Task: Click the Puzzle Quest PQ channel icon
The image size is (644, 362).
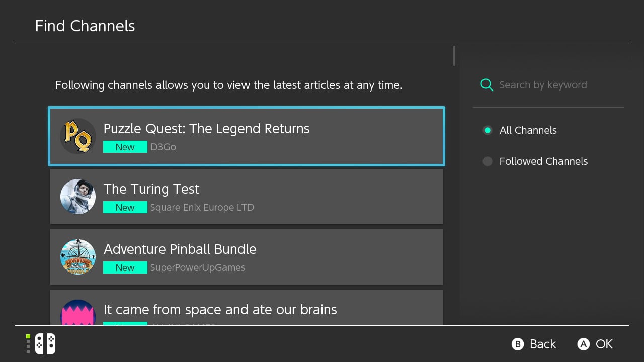Action: [x=78, y=136]
